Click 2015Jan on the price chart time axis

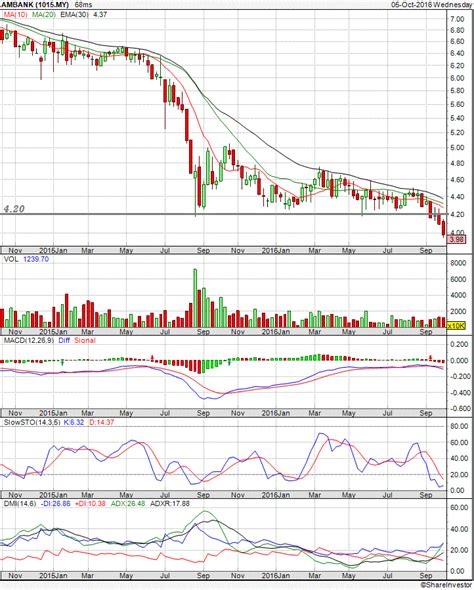tap(53, 250)
